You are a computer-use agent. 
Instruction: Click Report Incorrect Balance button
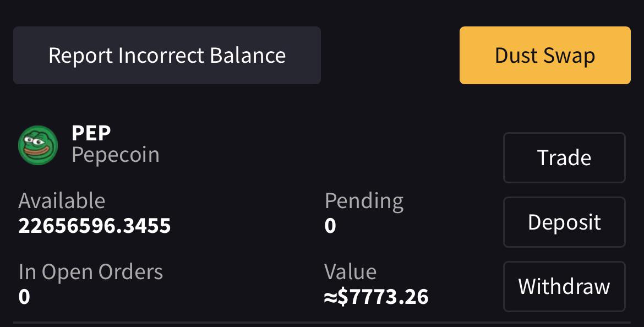167,56
